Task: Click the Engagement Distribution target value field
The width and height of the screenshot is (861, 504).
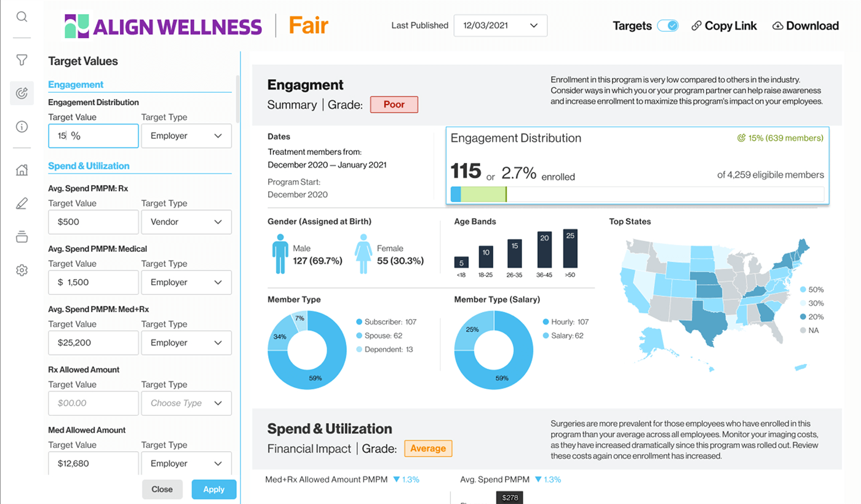Action: point(93,135)
